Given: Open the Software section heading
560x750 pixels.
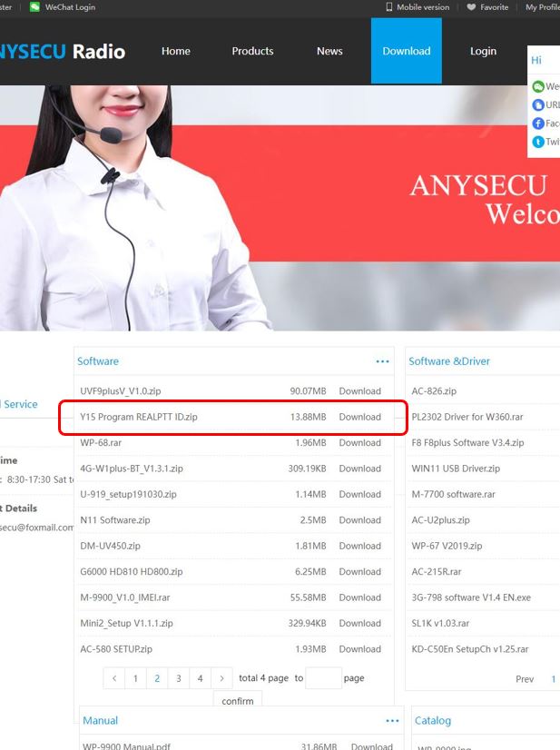Looking at the screenshot, I should (98, 361).
